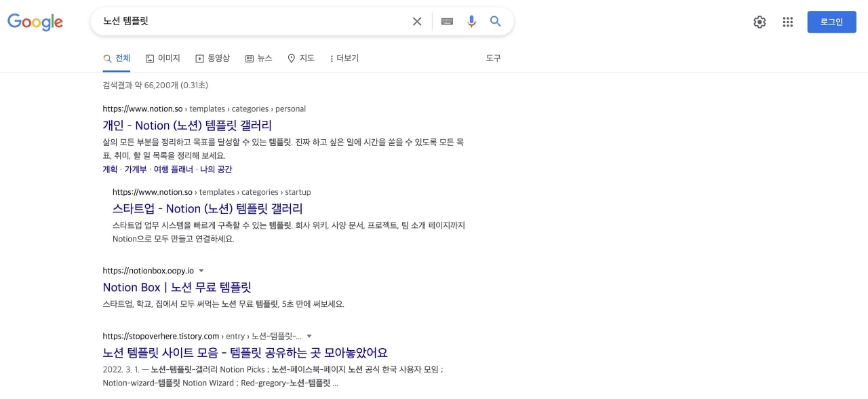Open 개인 - Notion 템플릿 갤러리 result

[187, 126]
